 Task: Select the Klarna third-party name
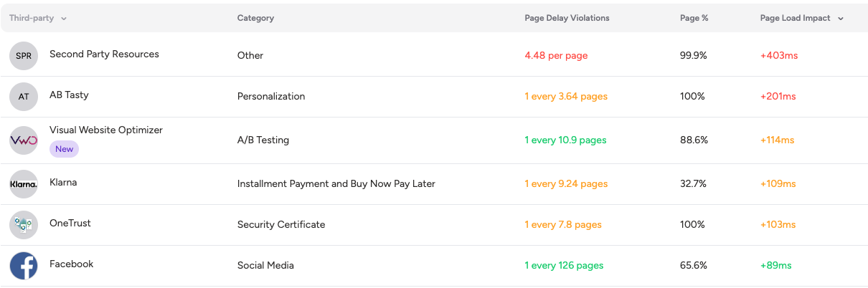click(x=63, y=183)
